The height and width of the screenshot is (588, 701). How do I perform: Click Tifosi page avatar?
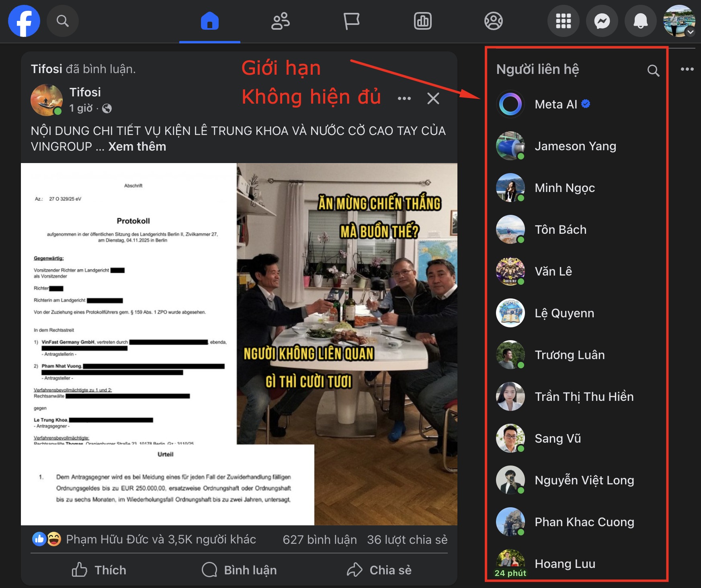[x=47, y=100]
